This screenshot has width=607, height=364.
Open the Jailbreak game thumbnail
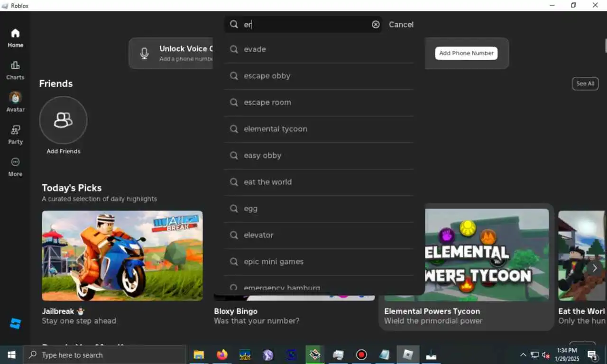122,255
